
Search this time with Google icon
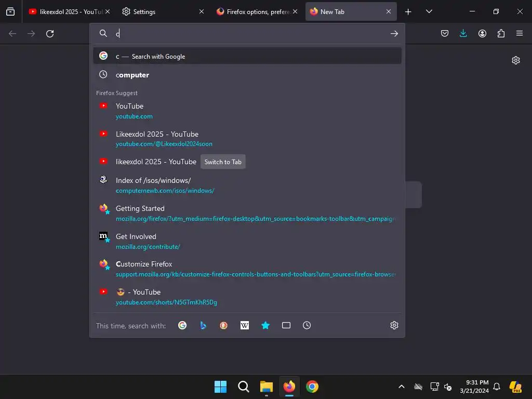click(x=182, y=325)
